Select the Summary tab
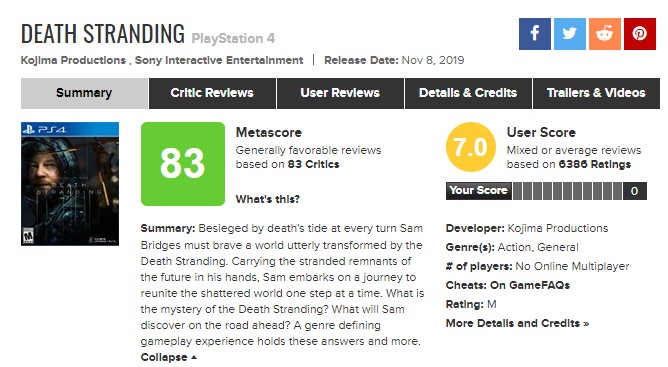 [84, 93]
